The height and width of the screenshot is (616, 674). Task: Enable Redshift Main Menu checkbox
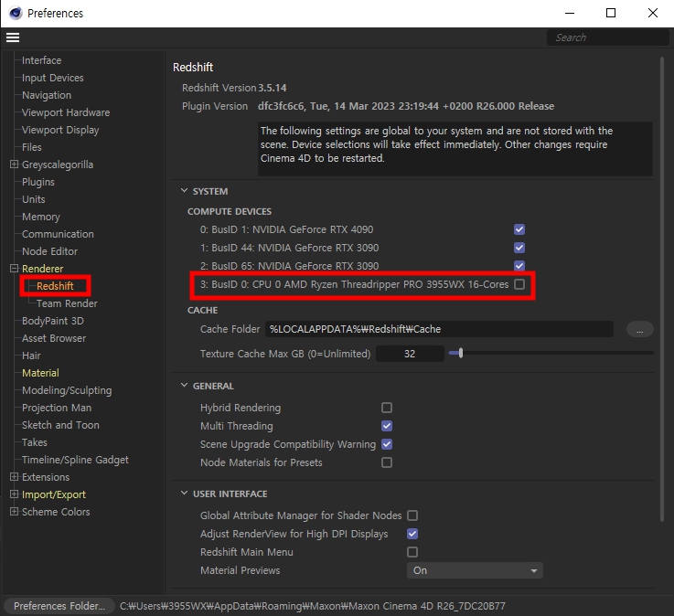[x=412, y=552]
